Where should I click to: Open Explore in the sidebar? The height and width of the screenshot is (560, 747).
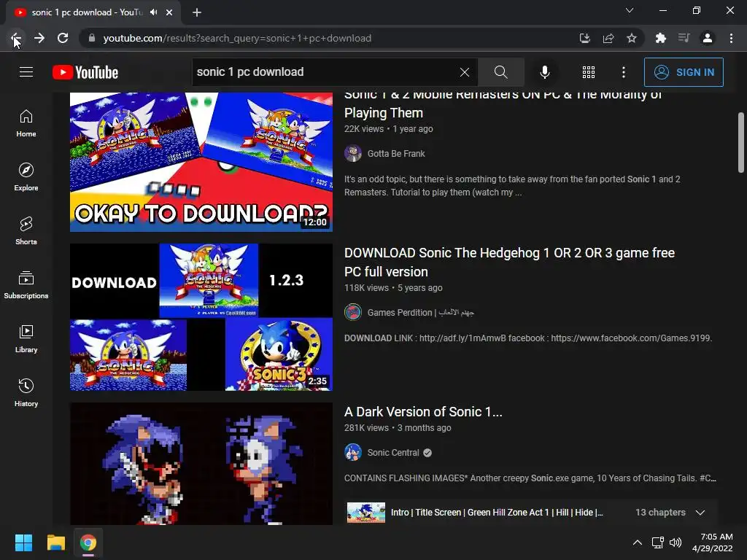pyautogui.click(x=26, y=177)
